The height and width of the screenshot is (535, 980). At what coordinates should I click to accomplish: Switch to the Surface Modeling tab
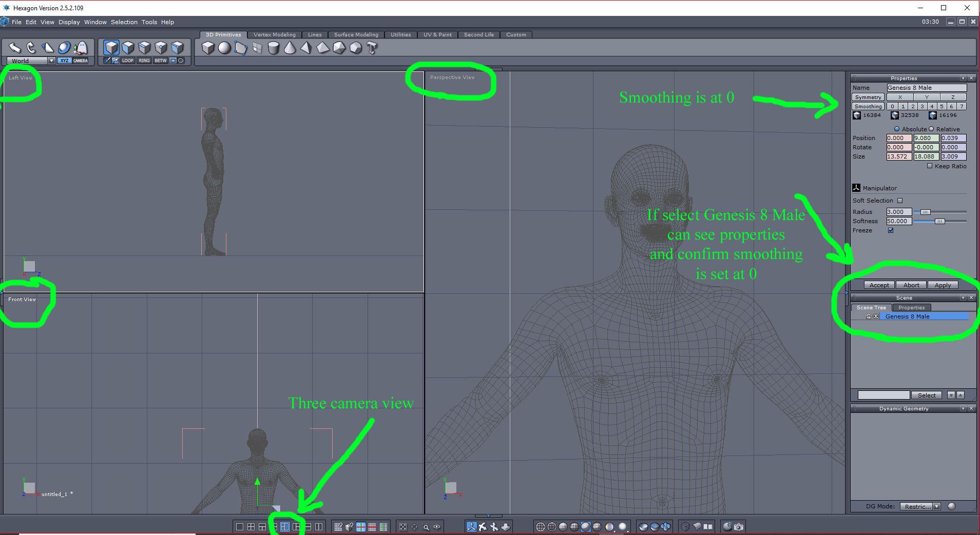(356, 34)
